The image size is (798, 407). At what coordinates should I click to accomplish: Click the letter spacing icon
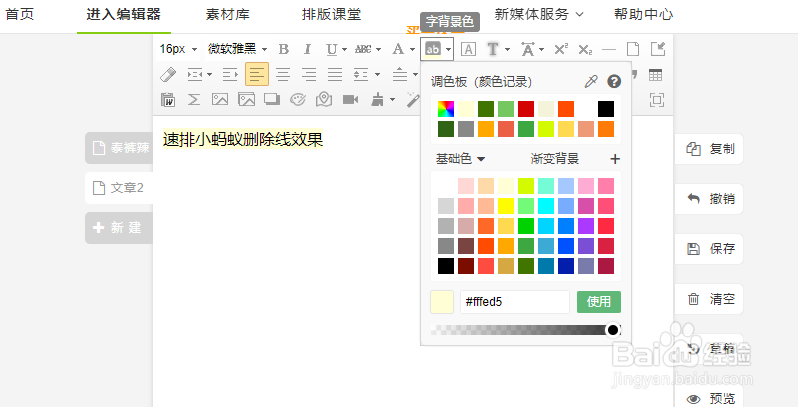(527, 49)
